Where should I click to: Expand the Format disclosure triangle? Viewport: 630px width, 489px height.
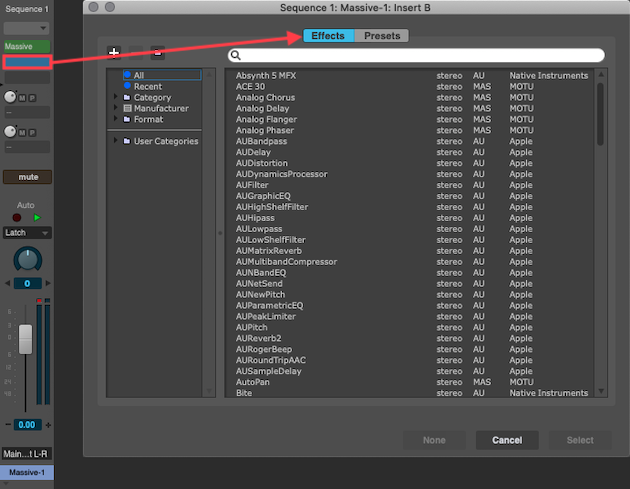116,119
